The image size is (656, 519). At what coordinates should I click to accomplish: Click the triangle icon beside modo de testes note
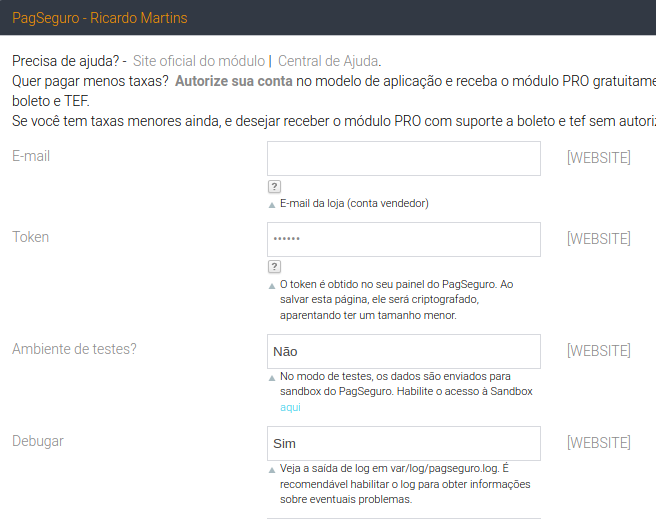[x=272, y=378]
